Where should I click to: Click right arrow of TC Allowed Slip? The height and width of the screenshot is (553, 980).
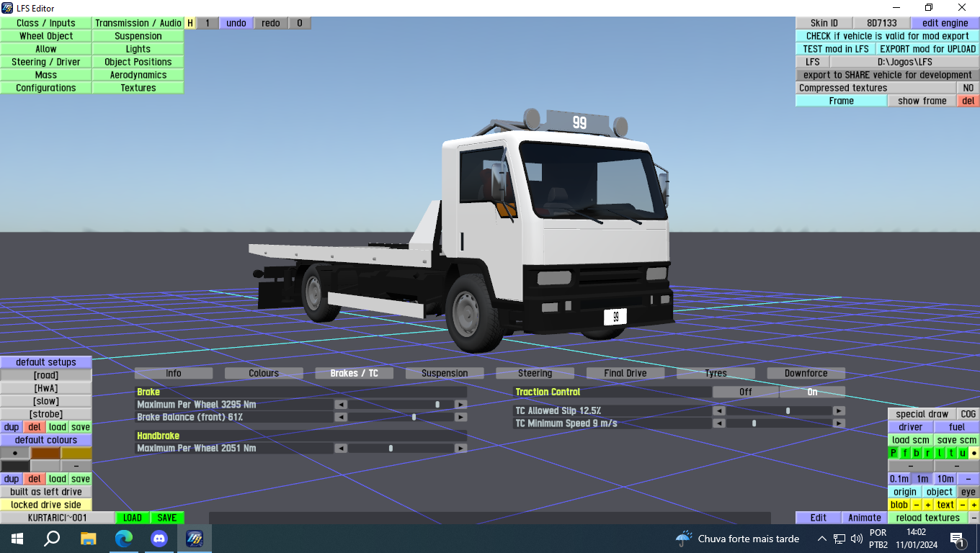(x=839, y=411)
